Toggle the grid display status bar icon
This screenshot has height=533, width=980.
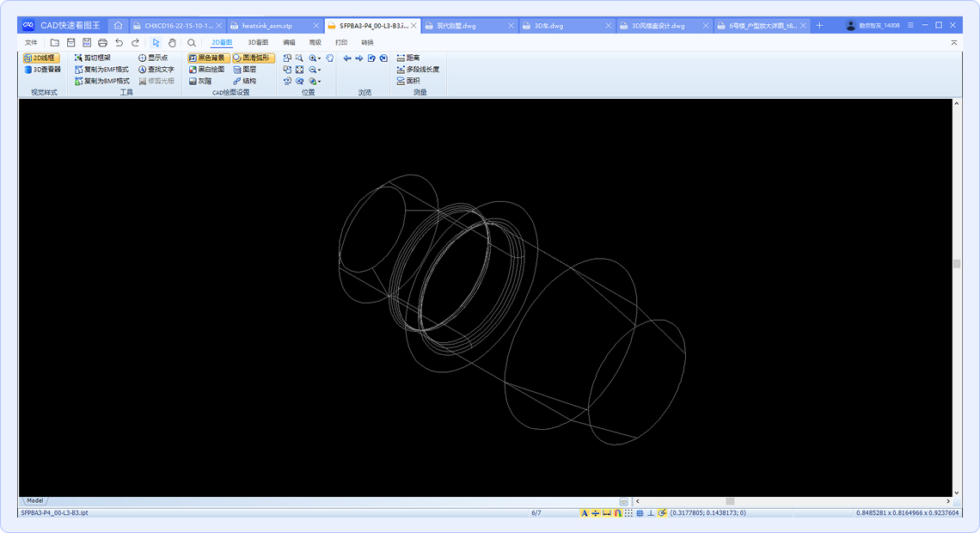640,513
